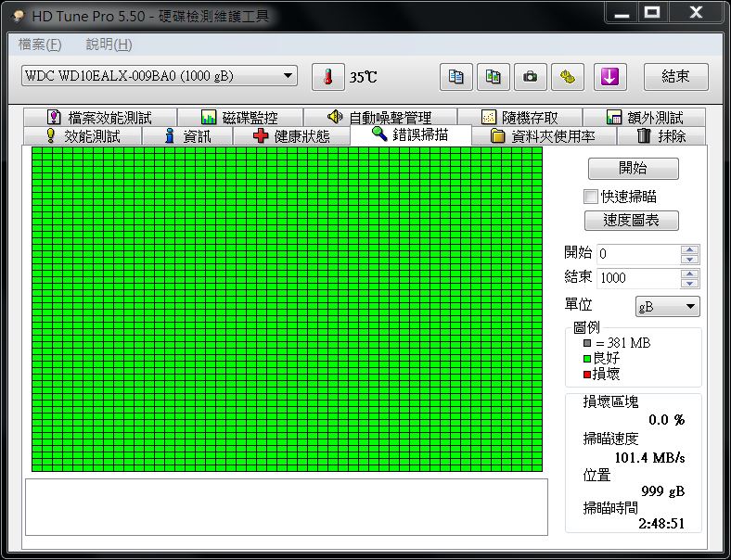Decrease the 開始 value with down arrow
Screen dimensions: 731x560
pos(689,259)
